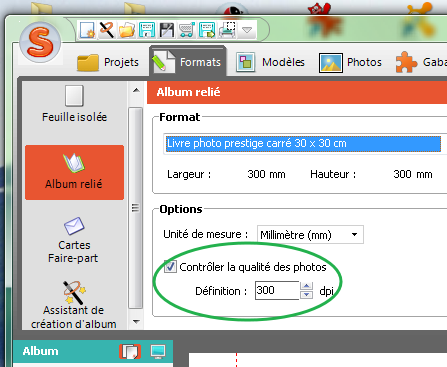Open the Modèles tab
447x367 pixels.
pos(271,62)
